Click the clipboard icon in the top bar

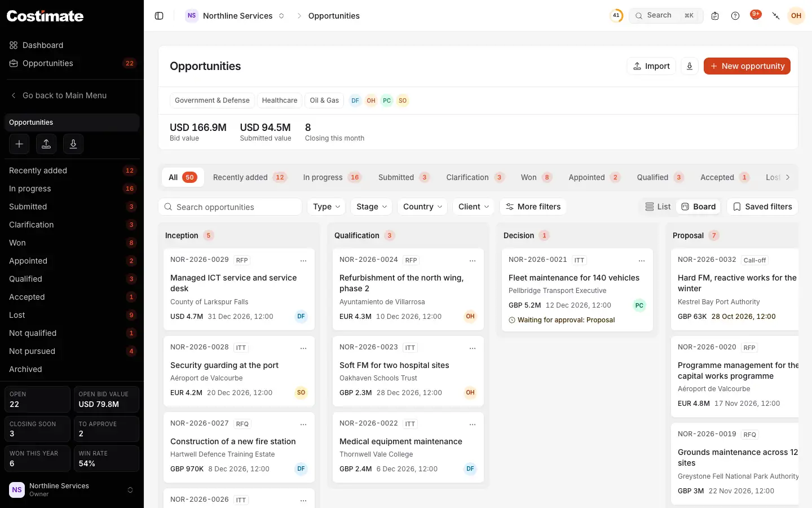(715, 16)
